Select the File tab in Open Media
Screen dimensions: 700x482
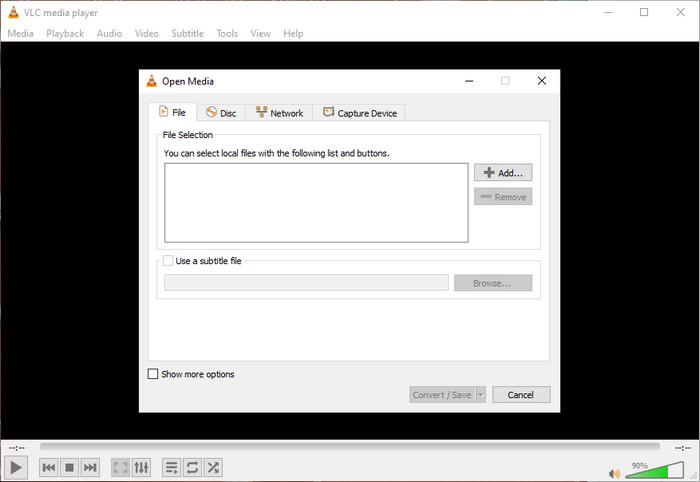[172, 112]
